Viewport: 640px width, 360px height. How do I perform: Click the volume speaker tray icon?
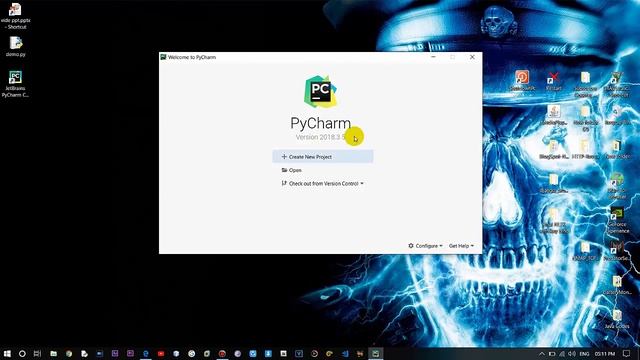coord(572,353)
